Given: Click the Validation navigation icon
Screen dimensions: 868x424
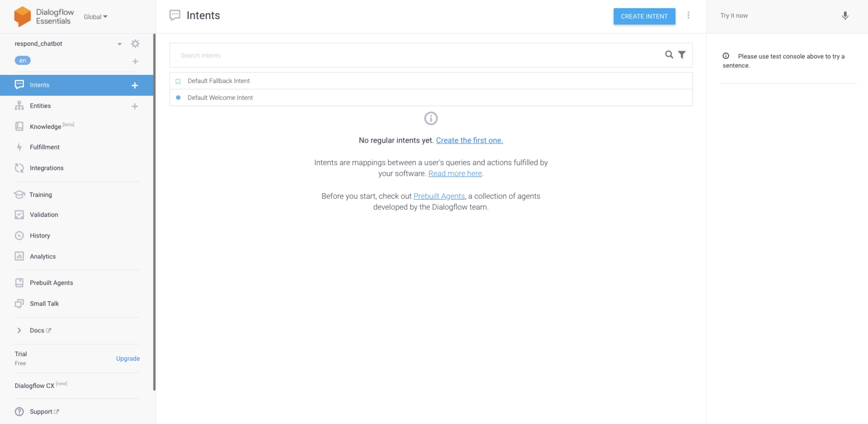Looking at the screenshot, I should [x=19, y=214].
